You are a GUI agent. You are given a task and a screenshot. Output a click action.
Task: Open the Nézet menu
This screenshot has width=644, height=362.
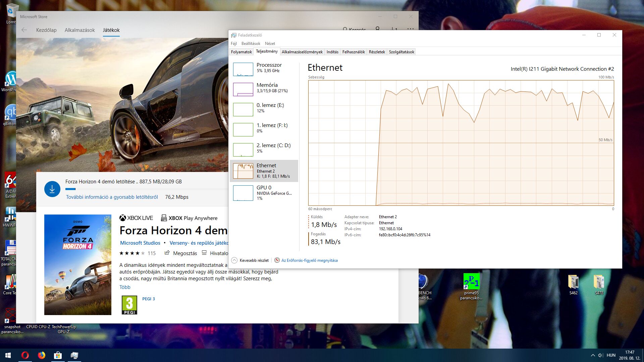click(x=270, y=44)
